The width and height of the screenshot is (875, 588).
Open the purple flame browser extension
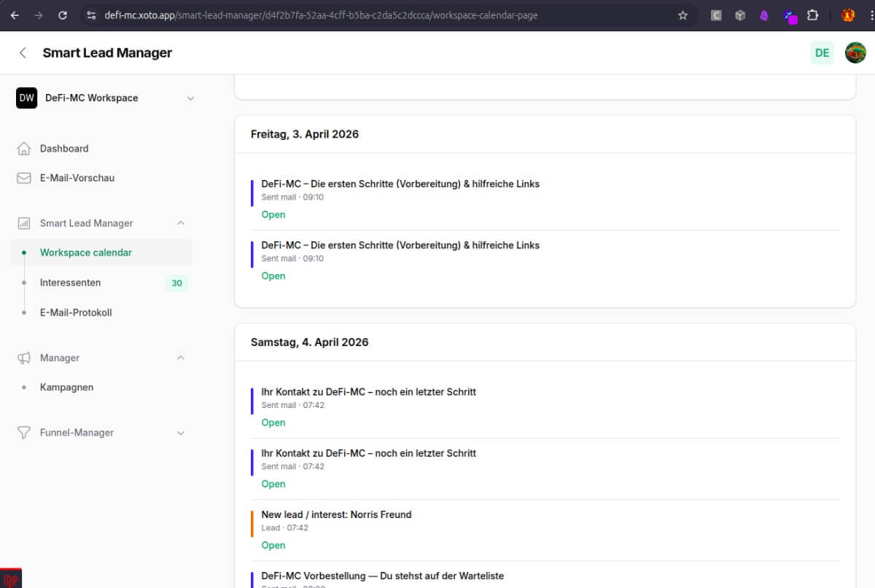(764, 15)
